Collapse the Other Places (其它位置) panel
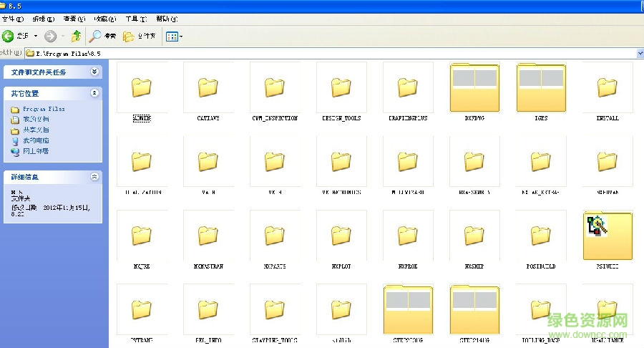Image resolution: width=644 pixels, height=348 pixels. pos(94,93)
